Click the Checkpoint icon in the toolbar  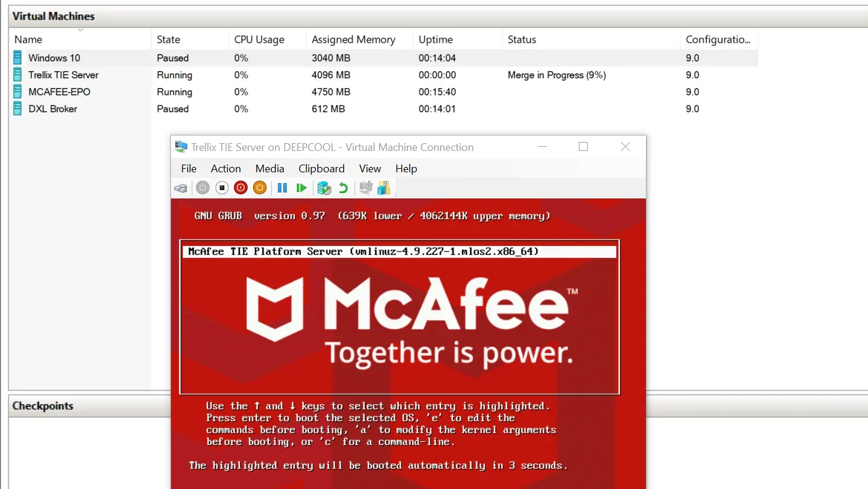click(324, 188)
